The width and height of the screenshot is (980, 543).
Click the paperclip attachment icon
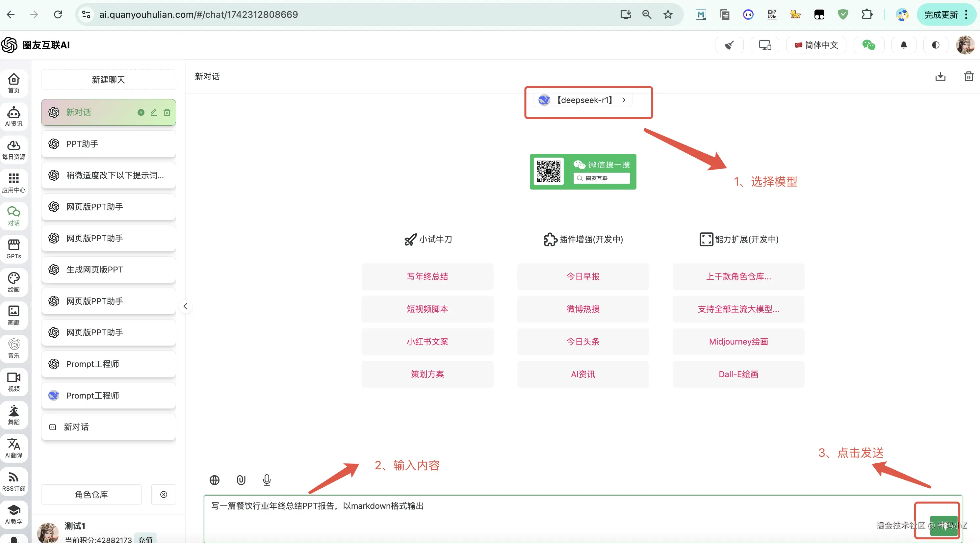click(x=241, y=480)
